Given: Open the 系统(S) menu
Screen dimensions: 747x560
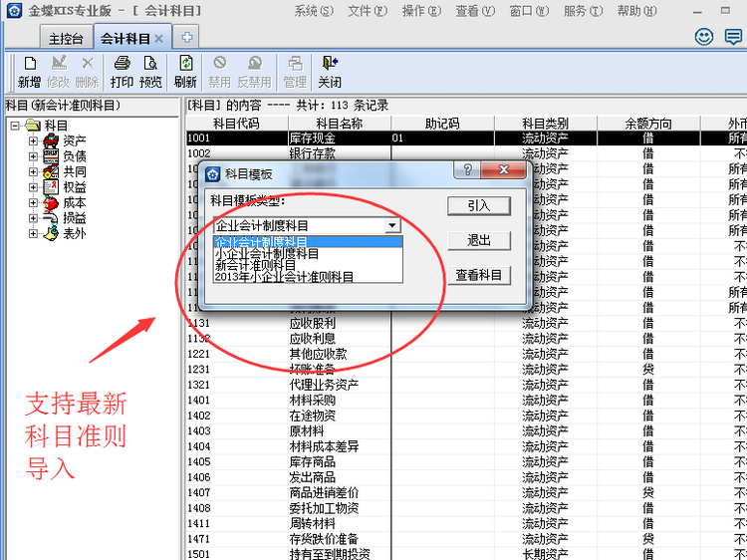Looking at the screenshot, I should click(313, 11).
